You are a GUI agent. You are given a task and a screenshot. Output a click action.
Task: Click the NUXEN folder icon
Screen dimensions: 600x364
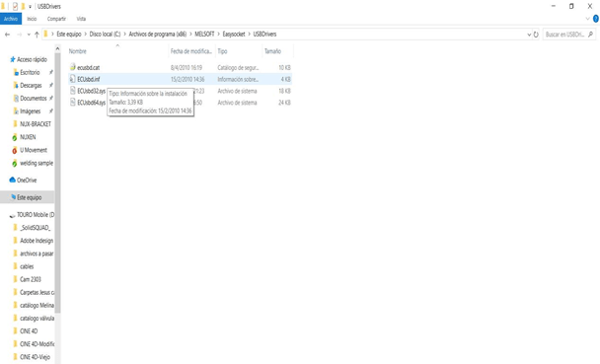(x=15, y=137)
